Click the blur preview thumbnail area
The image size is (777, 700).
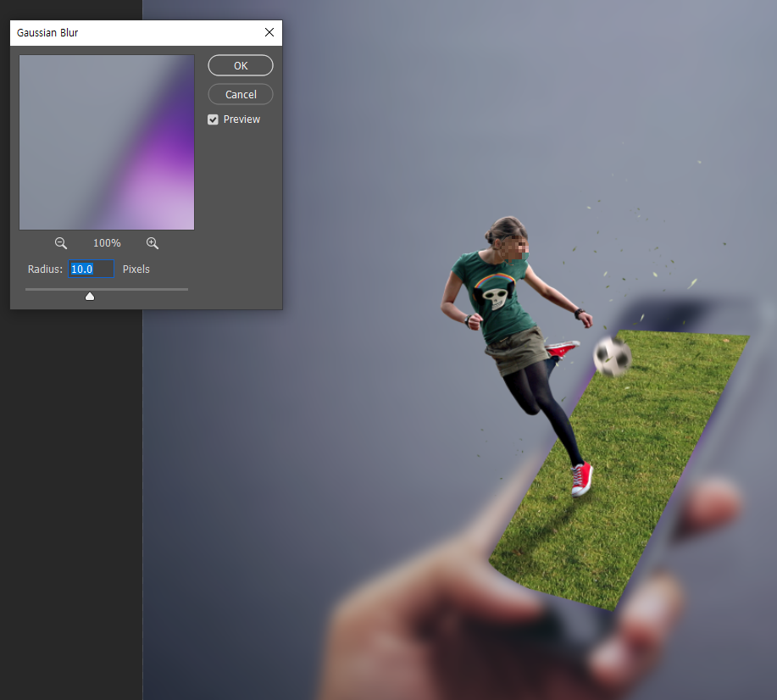pos(107,142)
